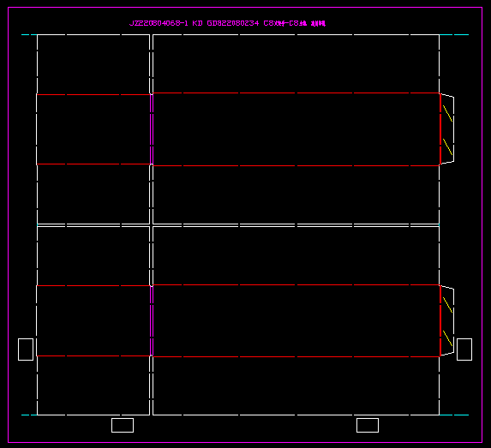
Task: Select second yellow diagonal in upper flap
Action: pyautogui.click(x=448, y=146)
